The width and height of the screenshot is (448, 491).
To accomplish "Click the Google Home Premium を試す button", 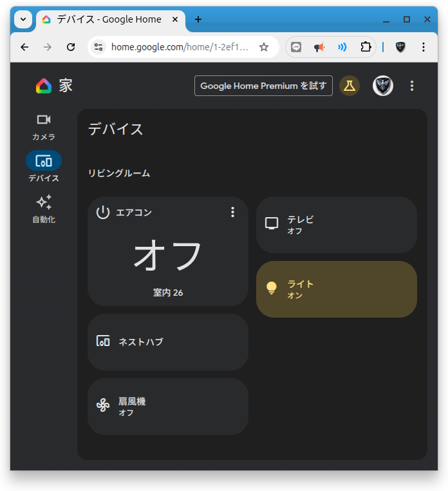I will coord(263,86).
